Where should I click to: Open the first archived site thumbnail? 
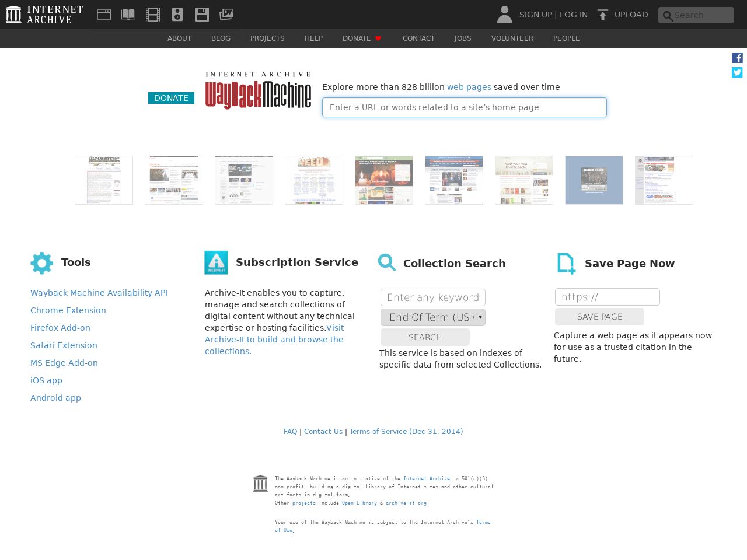coord(104,180)
